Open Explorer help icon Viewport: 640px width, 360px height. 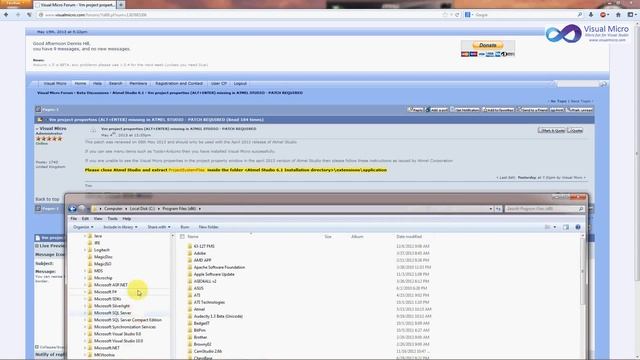click(578, 227)
